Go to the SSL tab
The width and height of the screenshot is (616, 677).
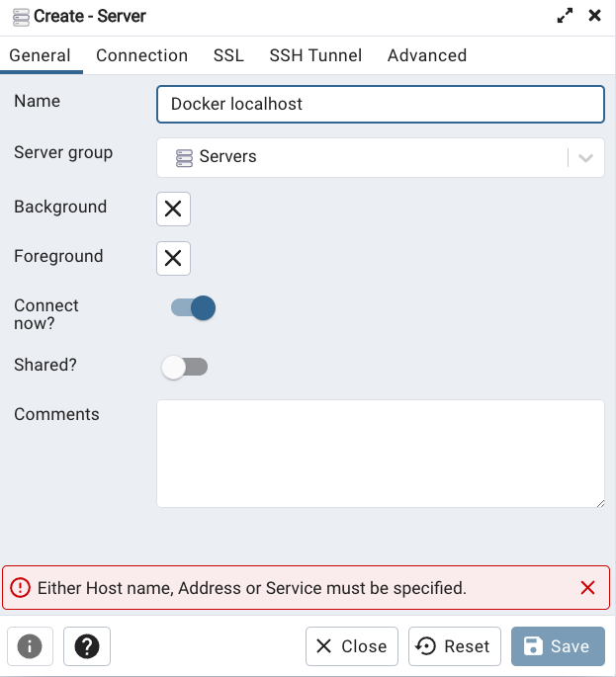pyautogui.click(x=228, y=55)
